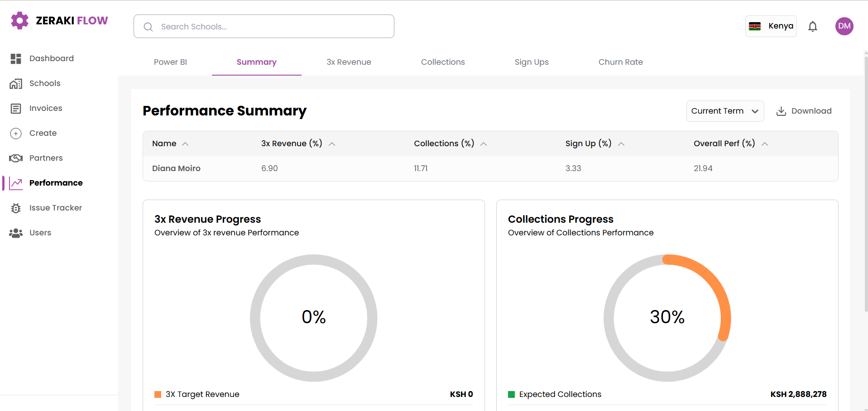Switch to the Power BI tab
This screenshot has width=868, height=411.
point(170,62)
